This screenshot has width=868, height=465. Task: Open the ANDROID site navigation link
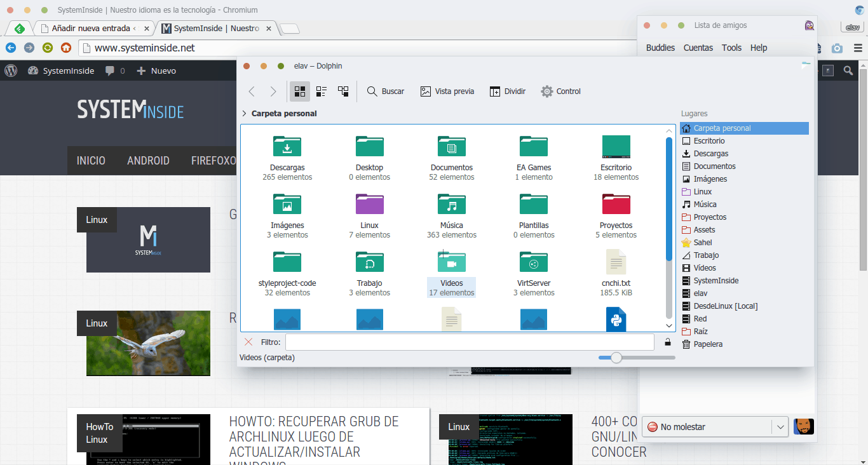pos(148,161)
